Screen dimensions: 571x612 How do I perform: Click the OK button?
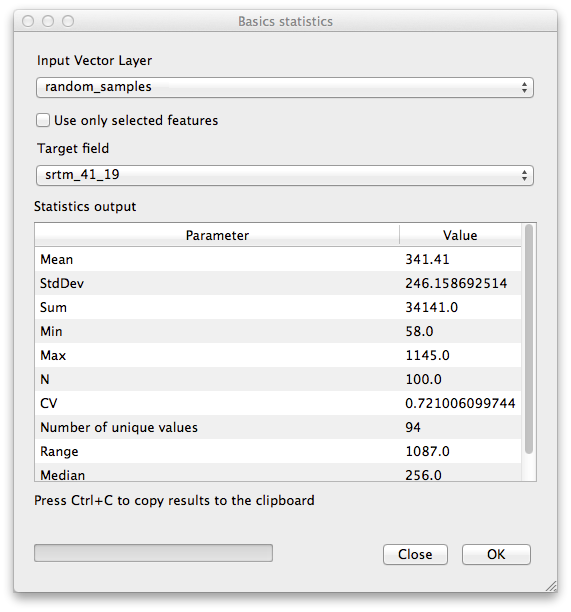[x=496, y=554]
